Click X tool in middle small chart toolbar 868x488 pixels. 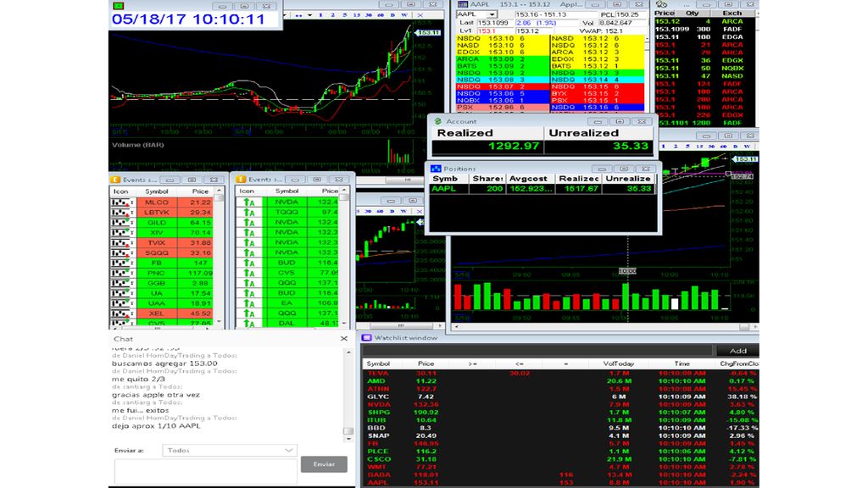(420, 211)
